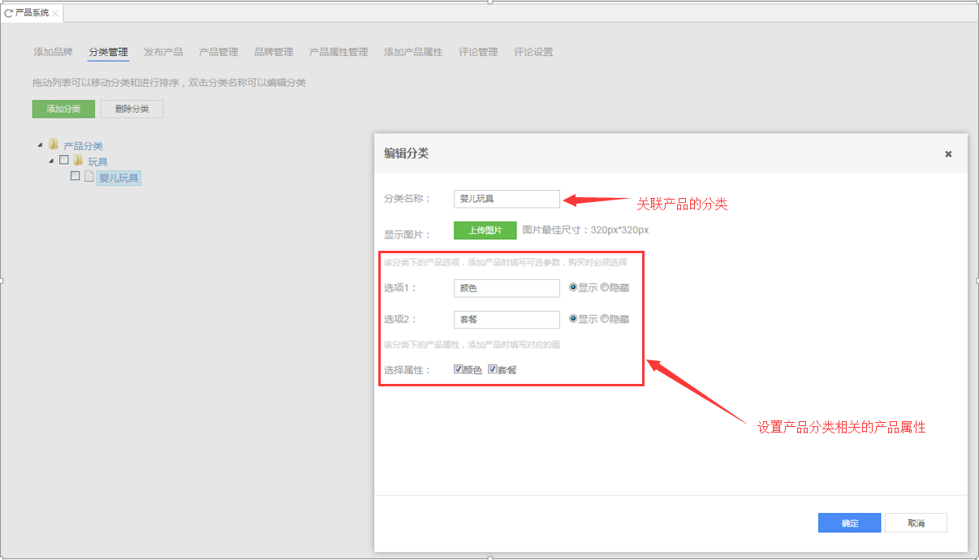This screenshot has width=979, height=560.
Task: Close the 编辑分类 dialog with X icon
Action: coord(948,154)
